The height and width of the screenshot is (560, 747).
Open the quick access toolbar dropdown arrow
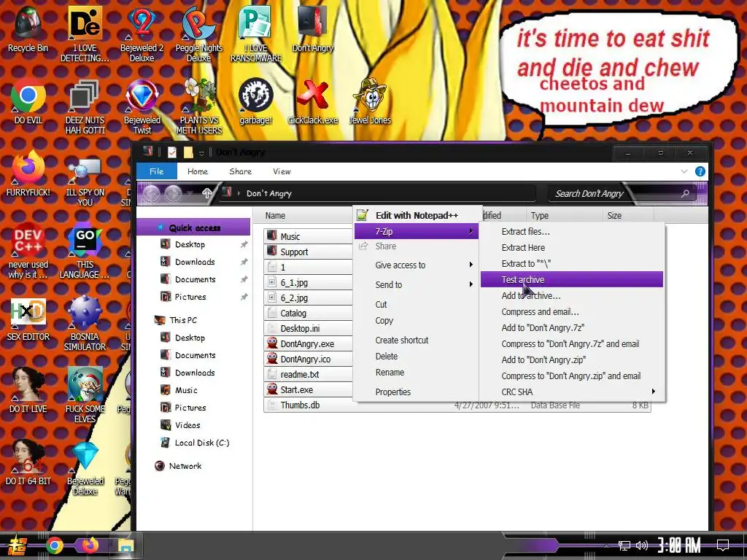(x=201, y=153)
